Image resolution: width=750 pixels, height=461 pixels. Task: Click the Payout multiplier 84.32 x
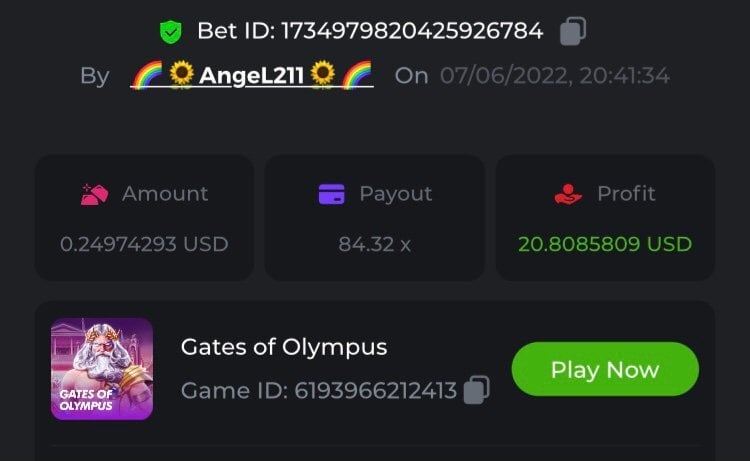[x=375, y=243]
